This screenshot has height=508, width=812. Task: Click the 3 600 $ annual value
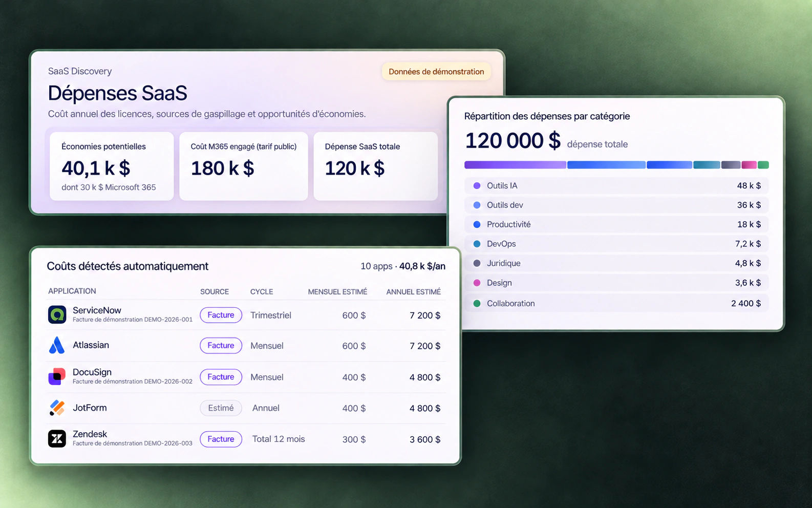(x=425, y=439)
